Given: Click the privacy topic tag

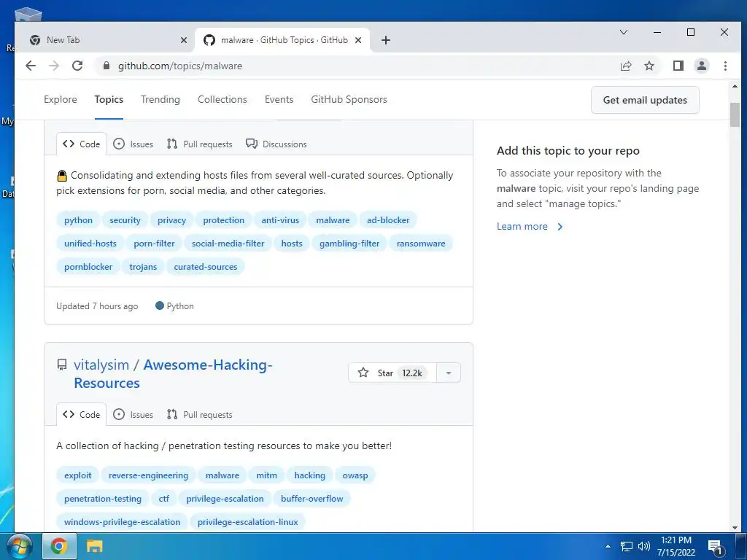Looking at the screenshot, I should point(171,220).
